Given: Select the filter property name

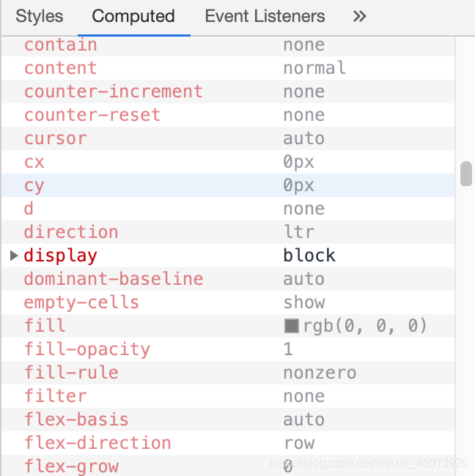Looking at the screenshot, I should (56, 396).
